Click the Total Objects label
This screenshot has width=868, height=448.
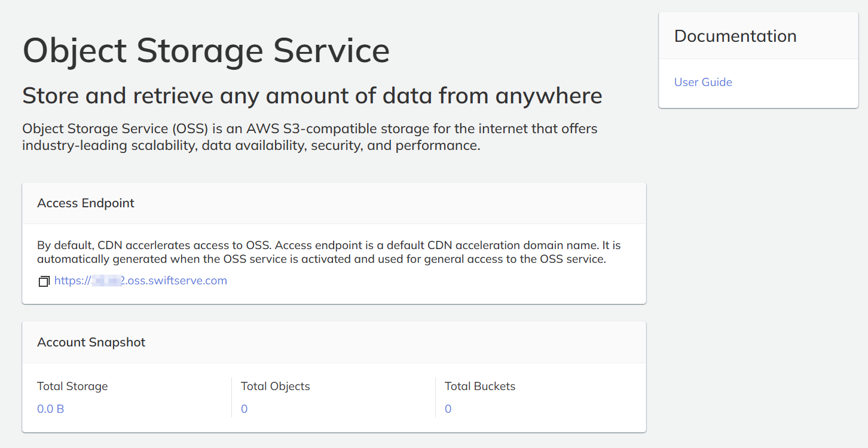click(275, 386)
